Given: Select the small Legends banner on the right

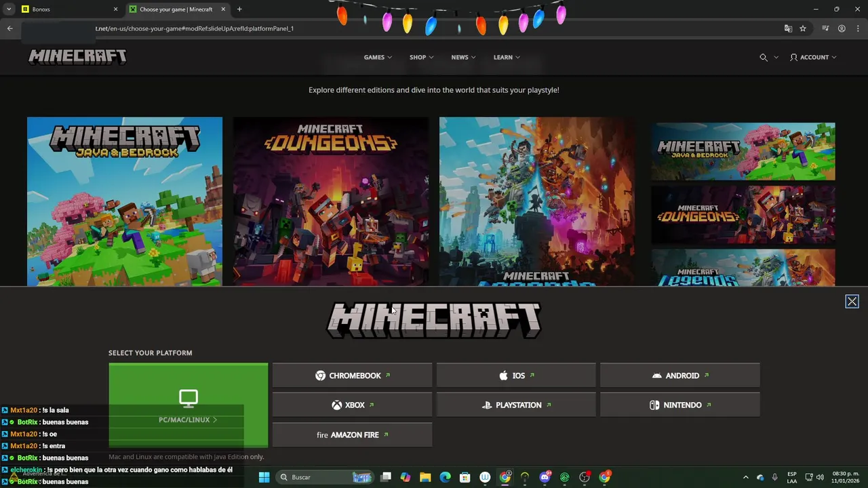Looking at the screenshot, I should pos(743,268).
